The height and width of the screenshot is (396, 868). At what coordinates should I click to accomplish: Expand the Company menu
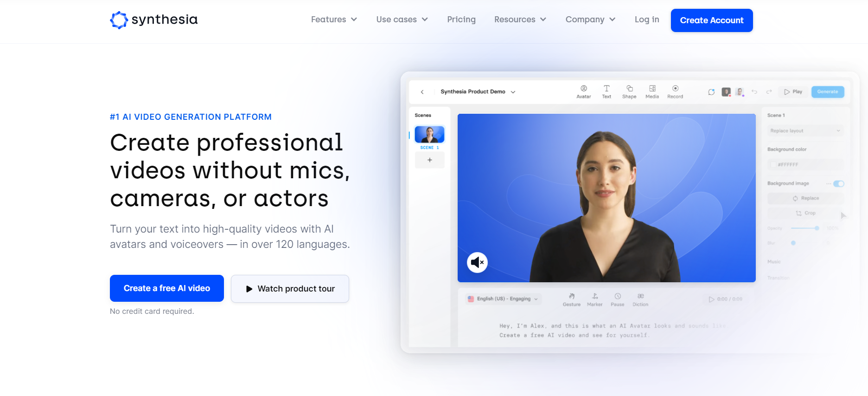click(590, 19)
